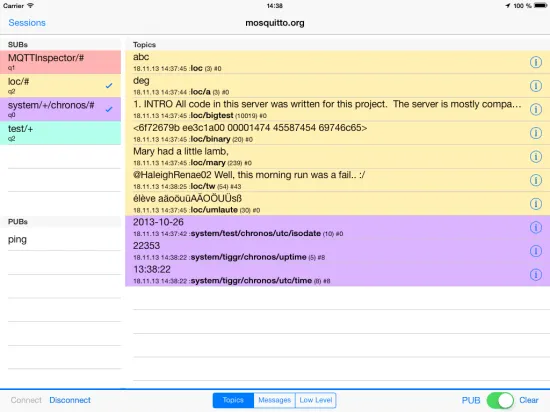
Task: Select the test/+ subscription
Action: (x=60, y=133)
